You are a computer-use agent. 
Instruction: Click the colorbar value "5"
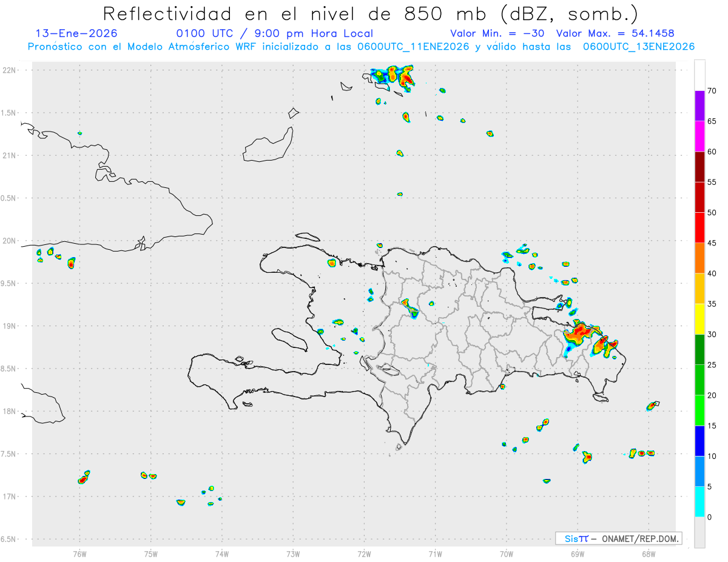[710, 487]
